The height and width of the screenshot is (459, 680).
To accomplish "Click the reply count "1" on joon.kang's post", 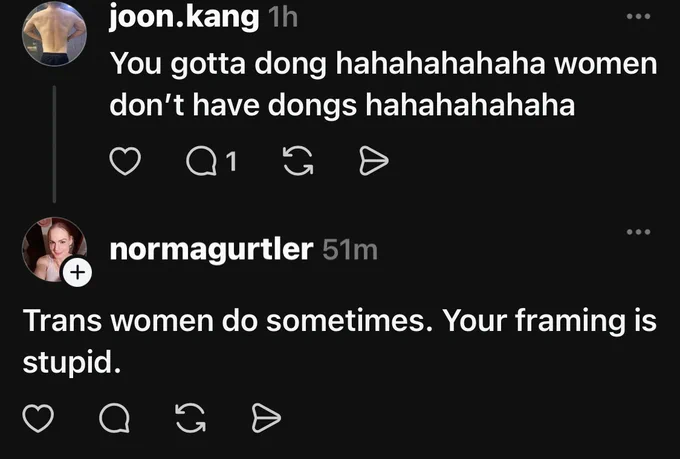I will pyautogui.click(x=232, y=162).
